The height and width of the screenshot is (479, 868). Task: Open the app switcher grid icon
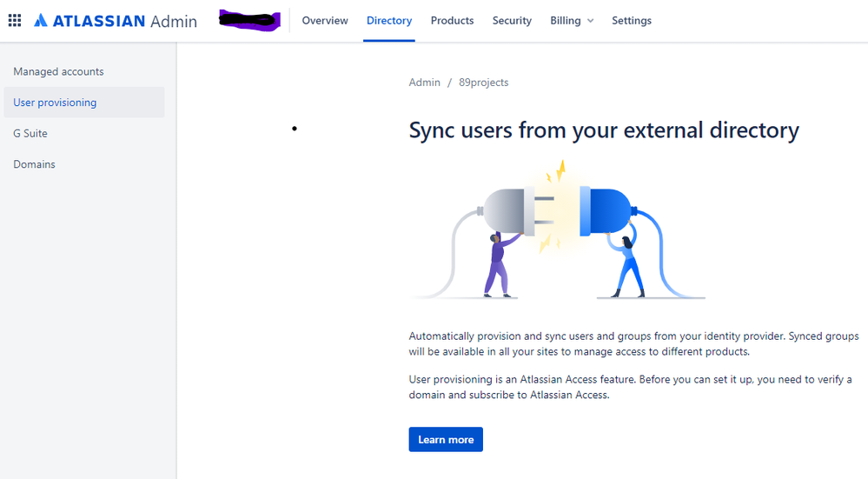(15, 21)
